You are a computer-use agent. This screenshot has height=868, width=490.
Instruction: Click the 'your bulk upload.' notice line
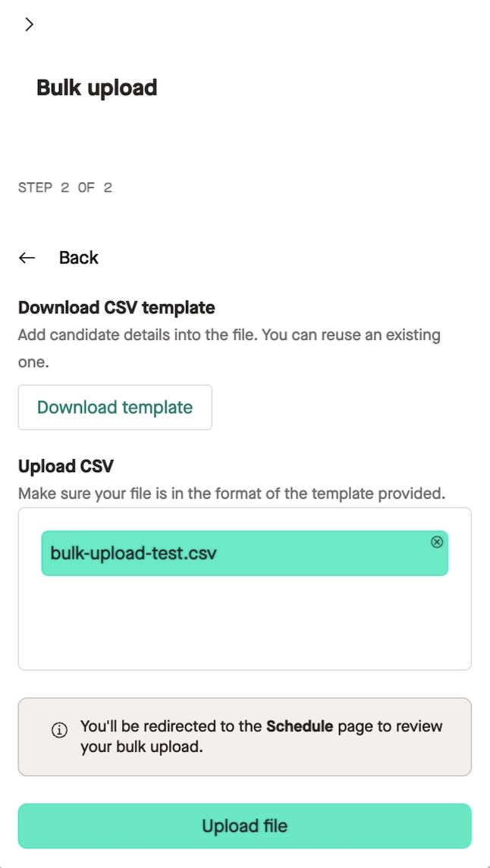click(142, 747)
